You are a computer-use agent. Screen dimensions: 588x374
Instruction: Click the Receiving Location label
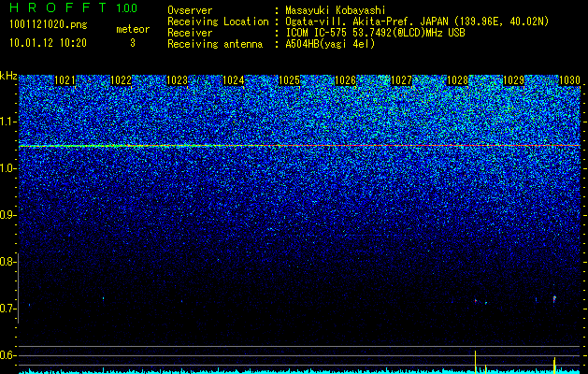218,22
